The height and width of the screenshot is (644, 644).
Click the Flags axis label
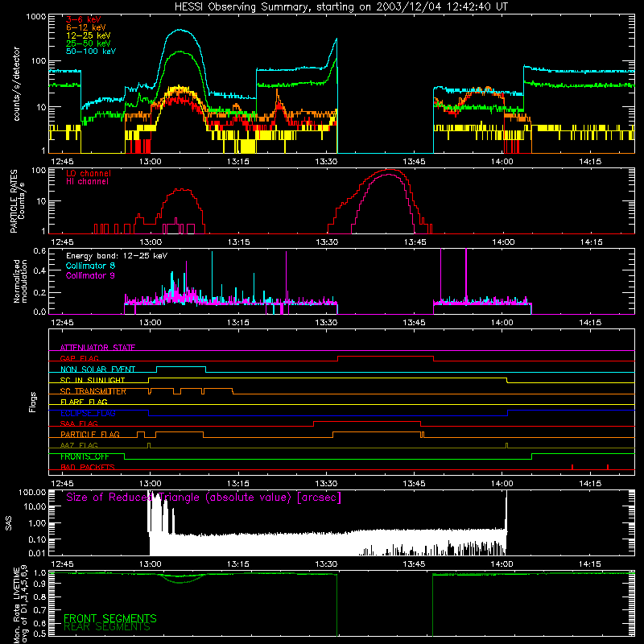tap(33, 402)
